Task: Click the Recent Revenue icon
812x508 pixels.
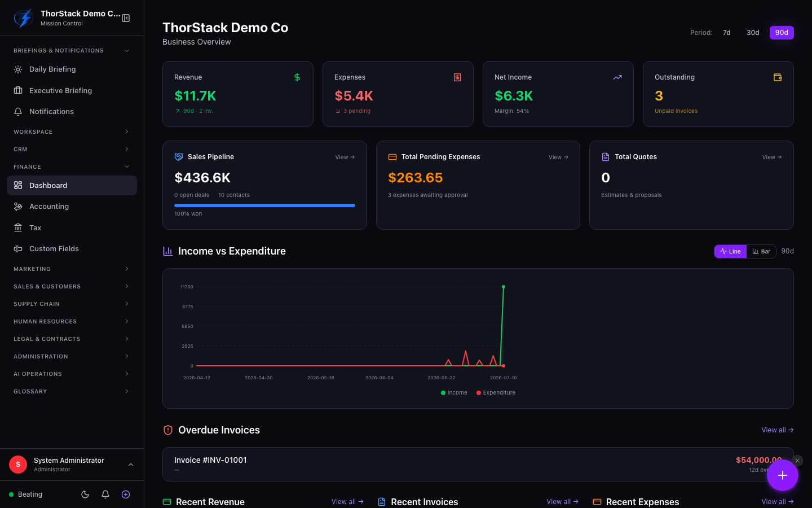Action: pos(167,502)
